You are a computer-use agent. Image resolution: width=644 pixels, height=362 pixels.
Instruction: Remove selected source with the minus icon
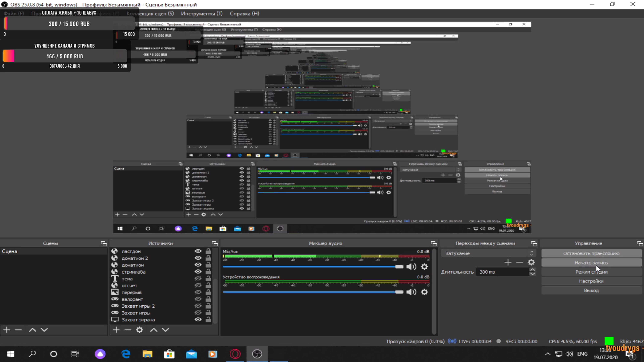pos(128,330)
